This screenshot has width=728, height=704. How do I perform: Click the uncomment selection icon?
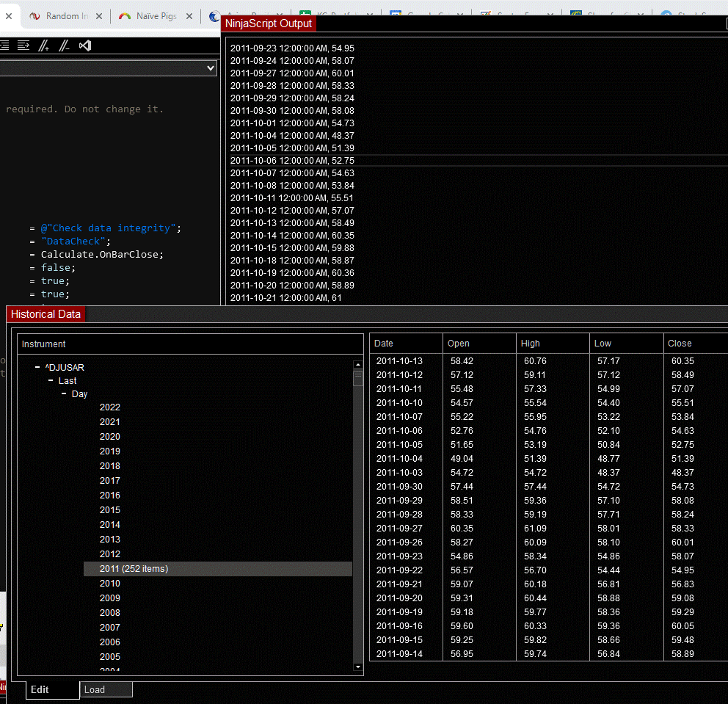(65, 46)
